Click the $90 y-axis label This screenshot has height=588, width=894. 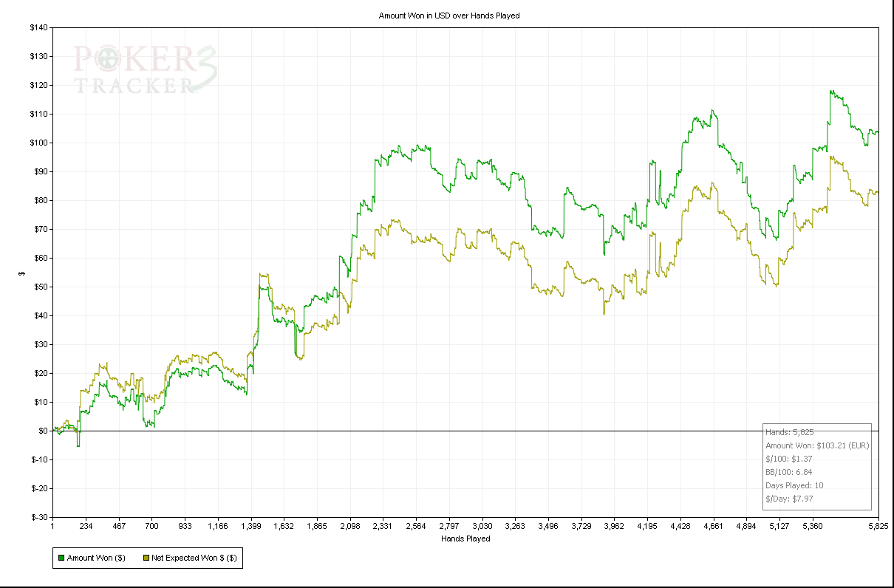[x=41, y=172]
